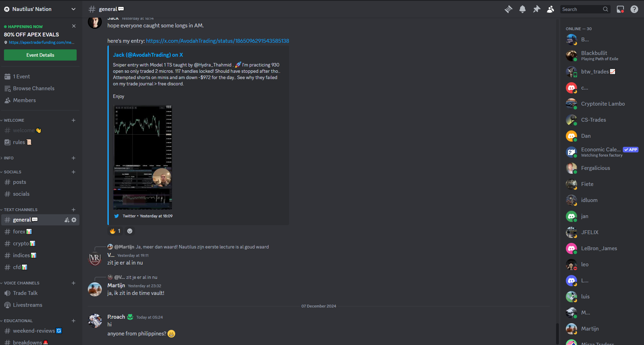Create channel in TEXT CHANNELS category

[x=73, y=210]
